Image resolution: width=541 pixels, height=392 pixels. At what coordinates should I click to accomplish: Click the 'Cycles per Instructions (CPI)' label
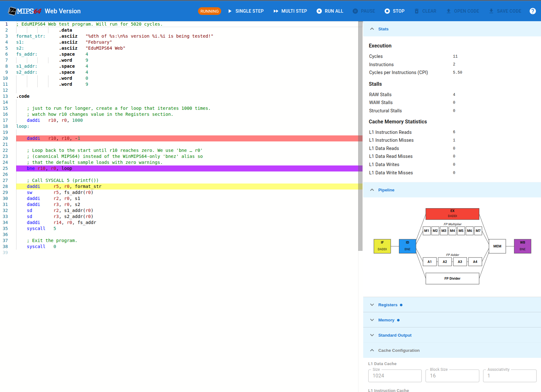[x=398, y=72]
